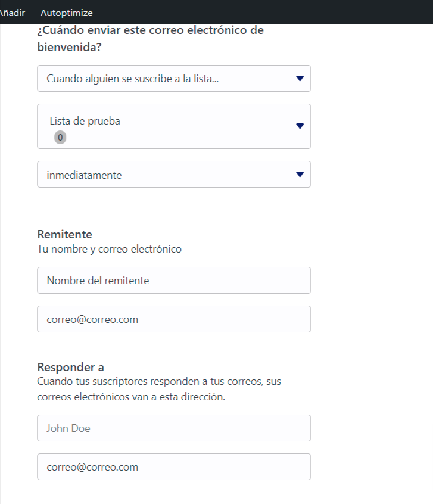This screenshot has height=504, width=433.
Task: Click the arrow icon of subscription trigger dropdown
Action: (x=300, y=79)
